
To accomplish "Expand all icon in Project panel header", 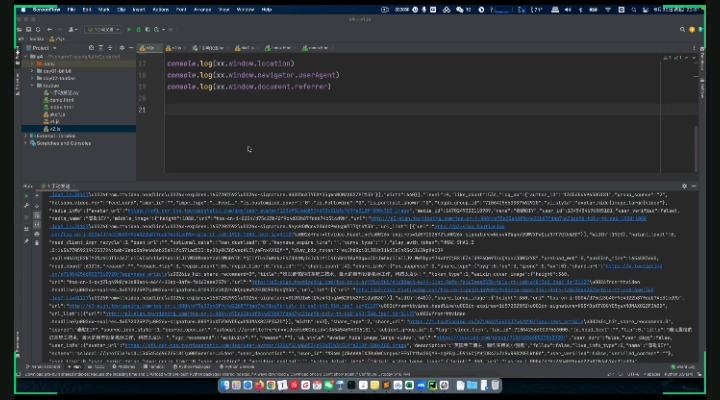I will pos(101,48).
